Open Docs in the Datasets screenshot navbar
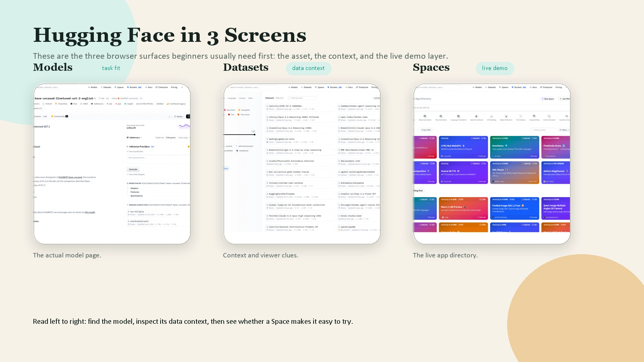Image resolution: width=644 pixels, height=362 pixels. coord(349,87)
